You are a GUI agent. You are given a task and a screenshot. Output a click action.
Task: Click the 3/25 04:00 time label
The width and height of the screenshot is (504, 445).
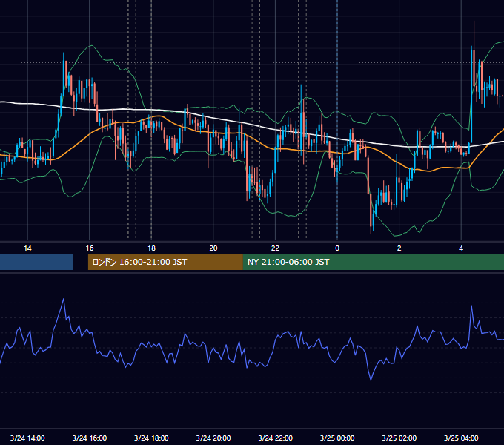[461, 438]
